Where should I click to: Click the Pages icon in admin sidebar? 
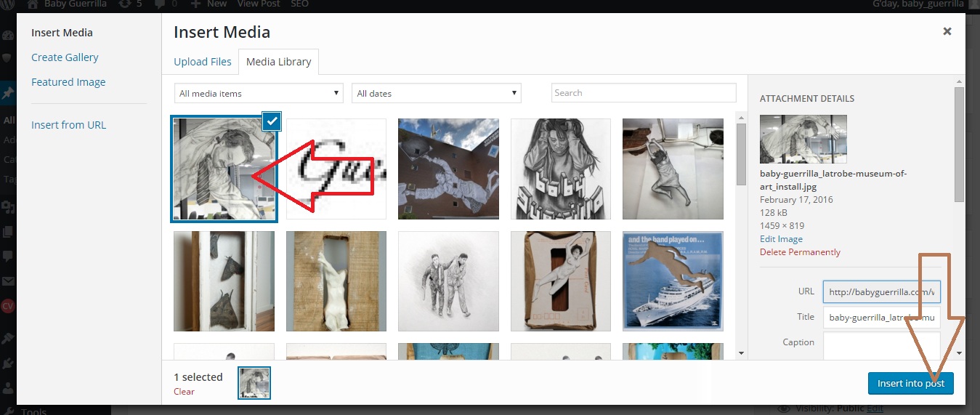(8, 232)
